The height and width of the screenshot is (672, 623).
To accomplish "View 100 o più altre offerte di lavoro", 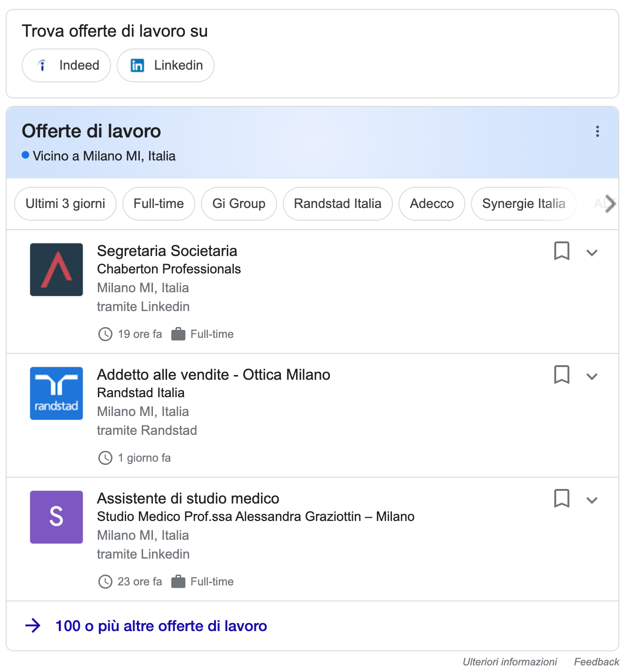I will tap(161, 626).
